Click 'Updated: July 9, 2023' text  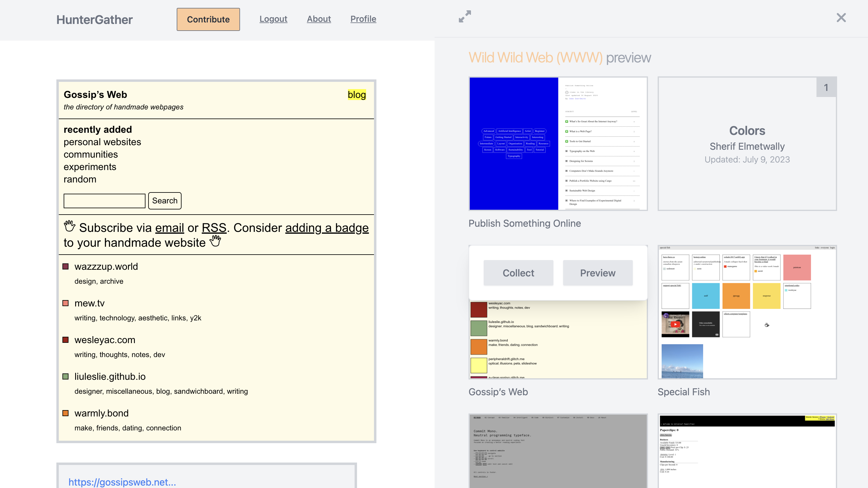point(747,159)
